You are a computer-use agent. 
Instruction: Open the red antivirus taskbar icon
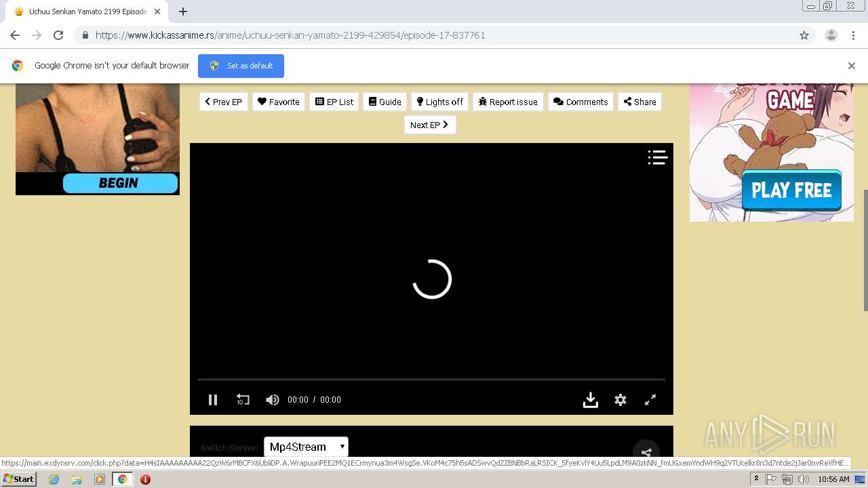tap(145, 479)
